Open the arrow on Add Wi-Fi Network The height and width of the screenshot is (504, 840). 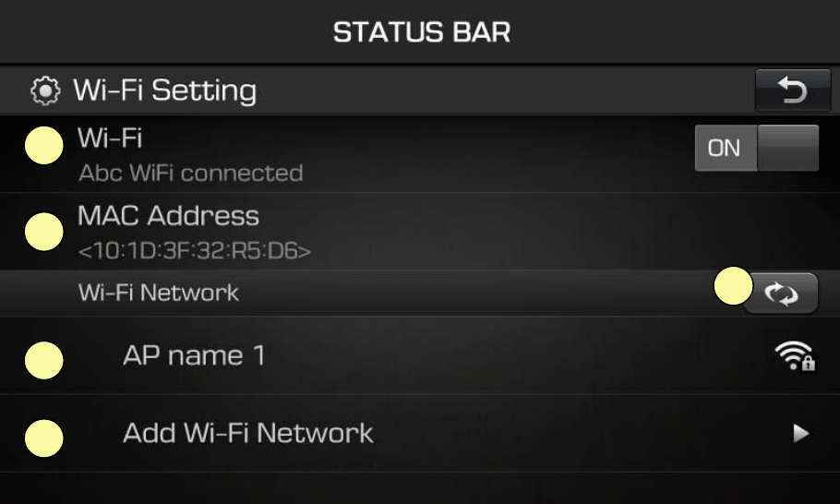click(801, 433)
